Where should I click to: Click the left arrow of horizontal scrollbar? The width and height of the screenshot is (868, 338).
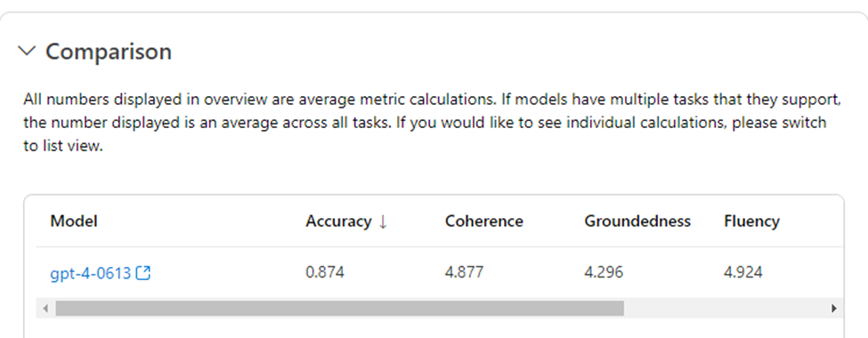[45, 308]
